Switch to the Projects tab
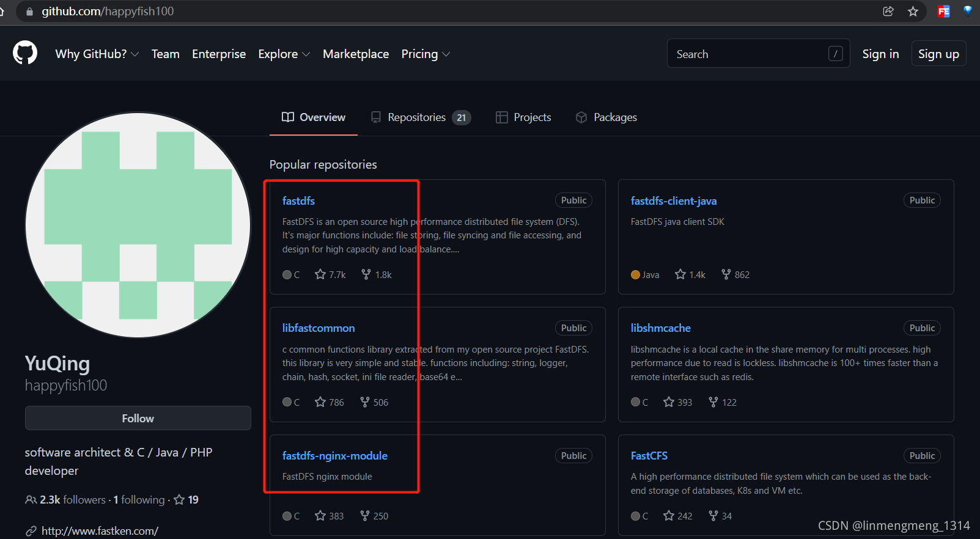This screenshot has width=980, height=539. click(x=523, y=117)
